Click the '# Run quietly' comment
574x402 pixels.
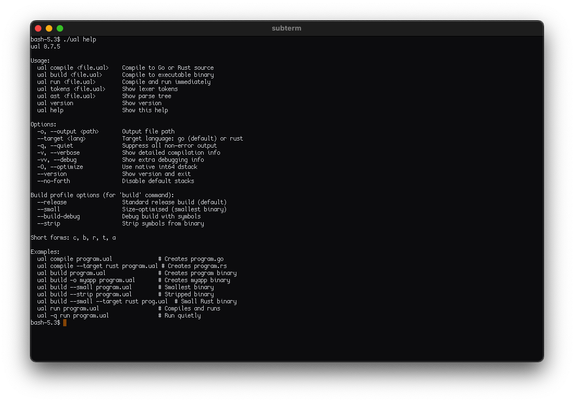click(179, 316)
